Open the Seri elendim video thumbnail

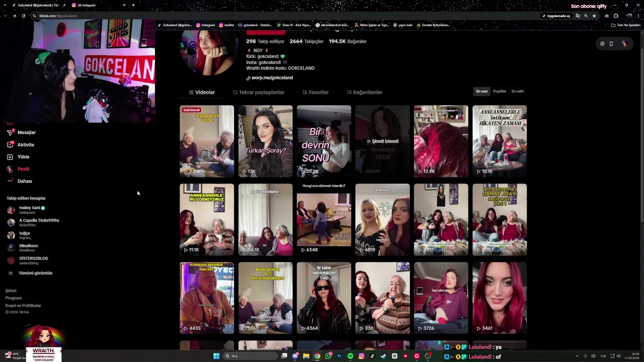441,298
